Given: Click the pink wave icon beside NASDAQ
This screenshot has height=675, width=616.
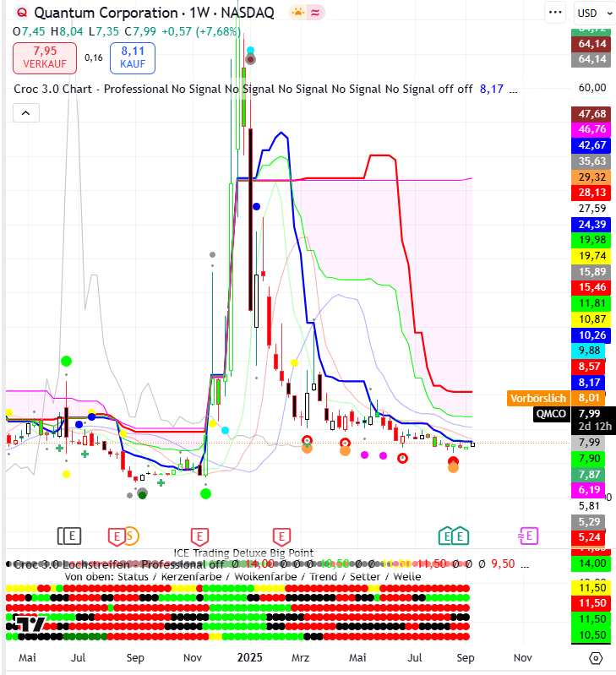Looking at the screenshot, I should point(315,13).
